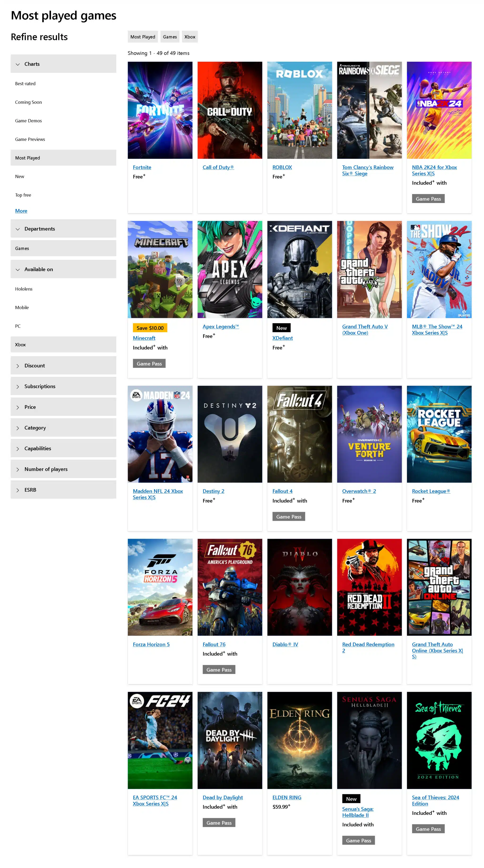Click the Save $10.00 badge on Minecraft
The width and height of the screenshot is (484, 868).
coord(150,328)
